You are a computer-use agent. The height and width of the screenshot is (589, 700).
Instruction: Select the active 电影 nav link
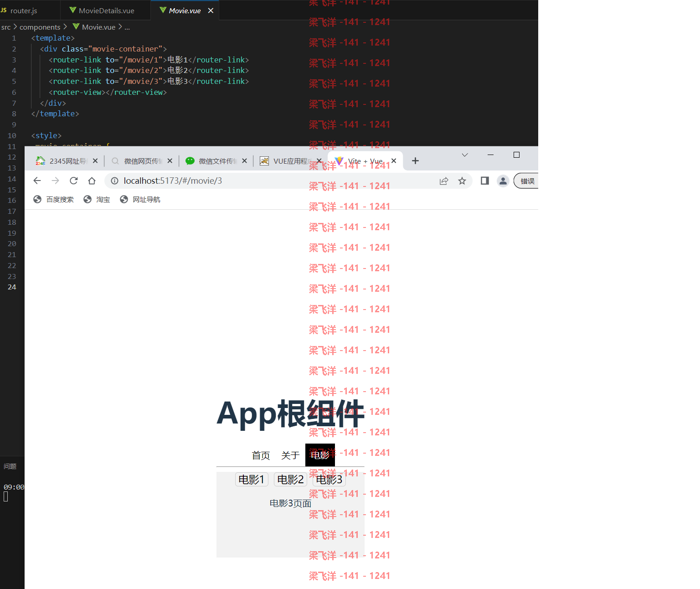(x=320, y=455)
